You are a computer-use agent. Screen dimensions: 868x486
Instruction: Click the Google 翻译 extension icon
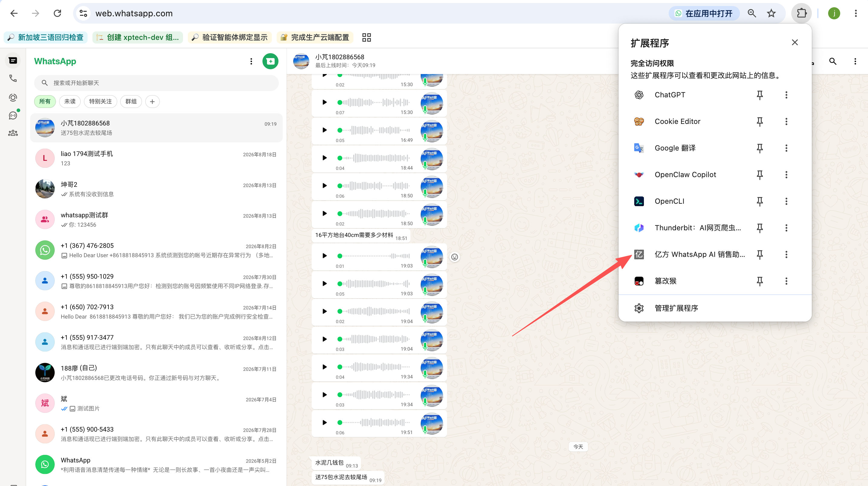[639, 148]
